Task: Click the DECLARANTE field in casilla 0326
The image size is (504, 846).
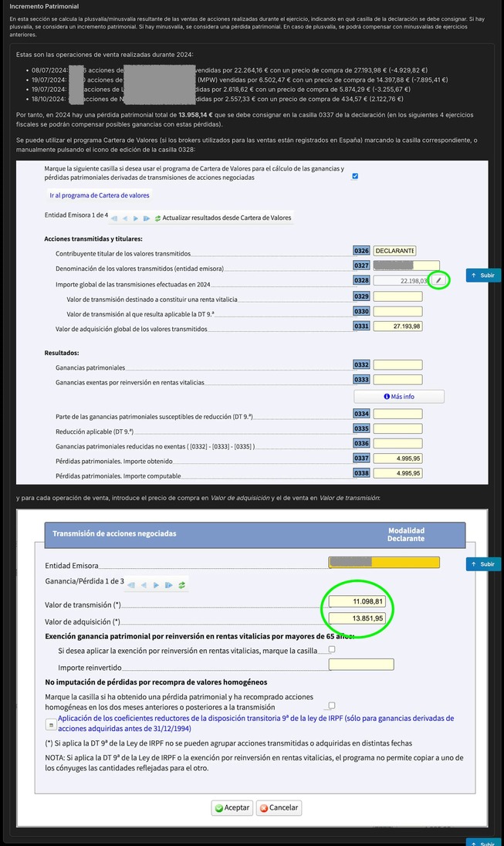Action: click(394, 251)
